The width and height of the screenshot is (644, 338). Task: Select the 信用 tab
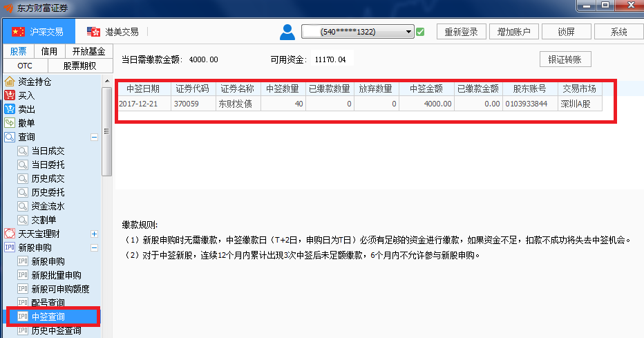49,51
